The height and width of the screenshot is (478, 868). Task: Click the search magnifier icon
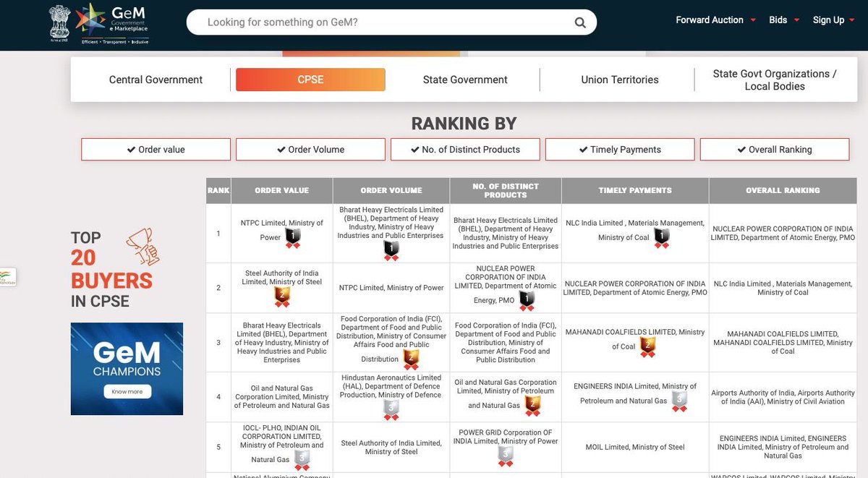pyautogui.click(x=579, y=22)
